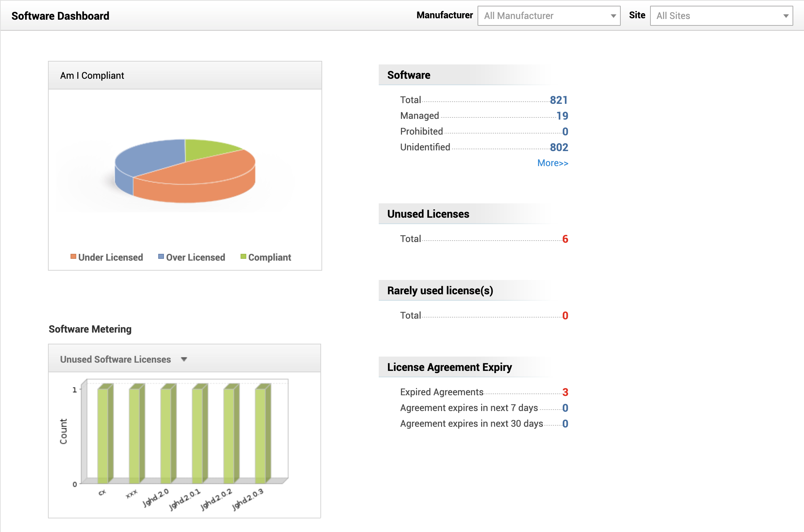This screenshot has width=804, height=532.
Task: Click the Under Licensed legend color square
Action: (73, 256)
